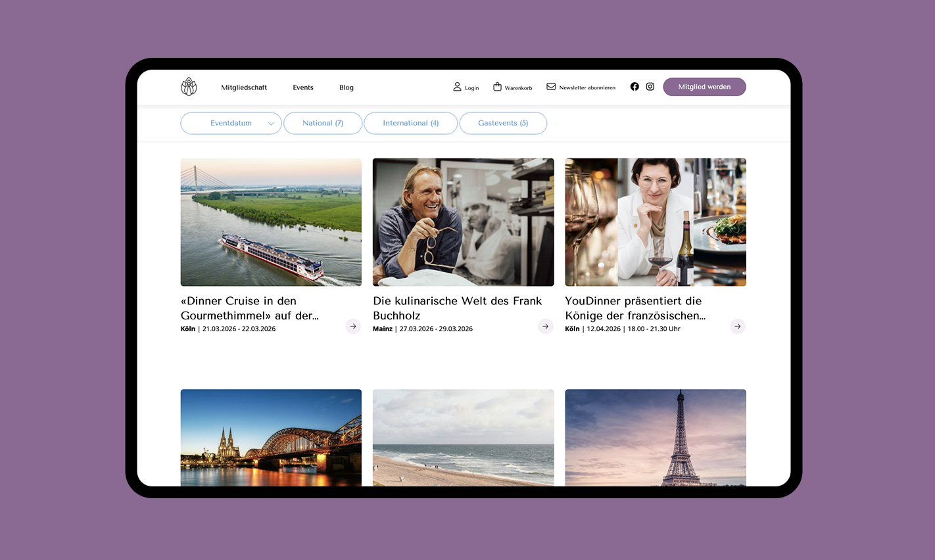Image resolution: width=935 pixels, height=560 pixels.
Task: Open Login via the user icon
Action: [458, 86]
